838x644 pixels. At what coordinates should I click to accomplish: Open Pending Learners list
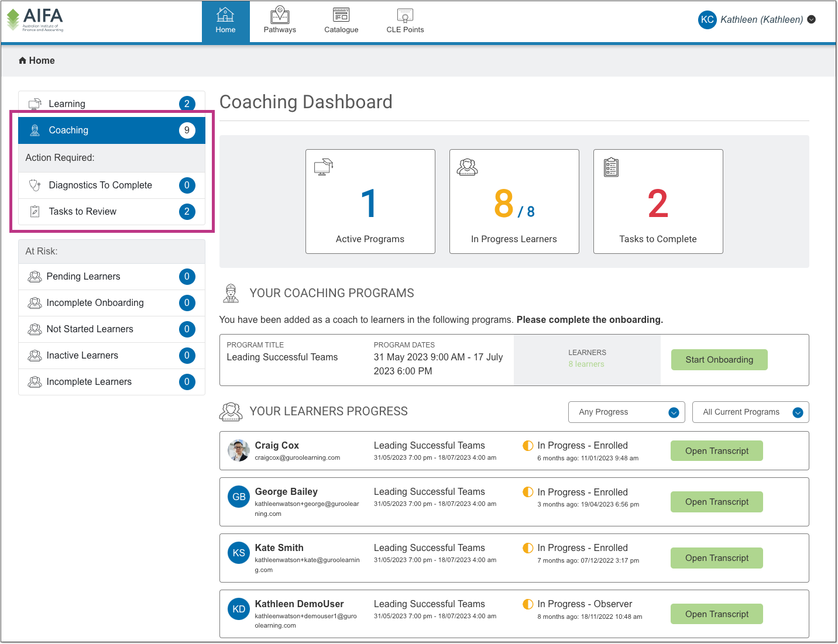click(112, 276)
